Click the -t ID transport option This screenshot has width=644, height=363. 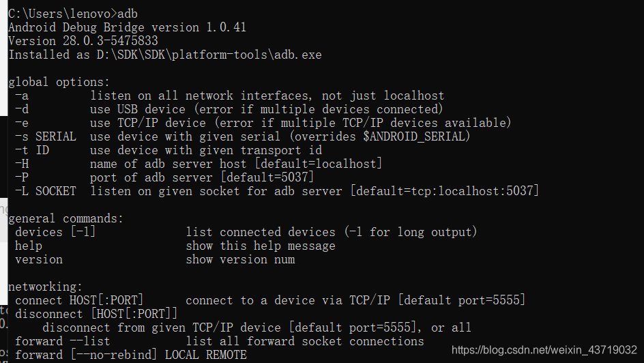pos(169,150)
